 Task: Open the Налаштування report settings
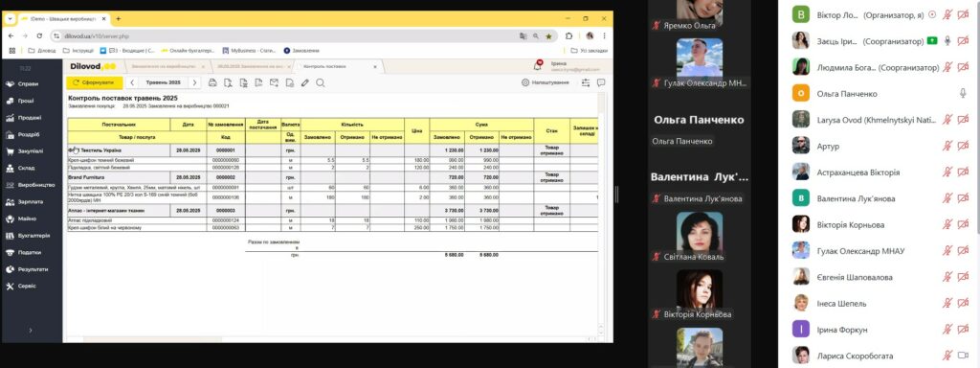(x=546, y=82)
